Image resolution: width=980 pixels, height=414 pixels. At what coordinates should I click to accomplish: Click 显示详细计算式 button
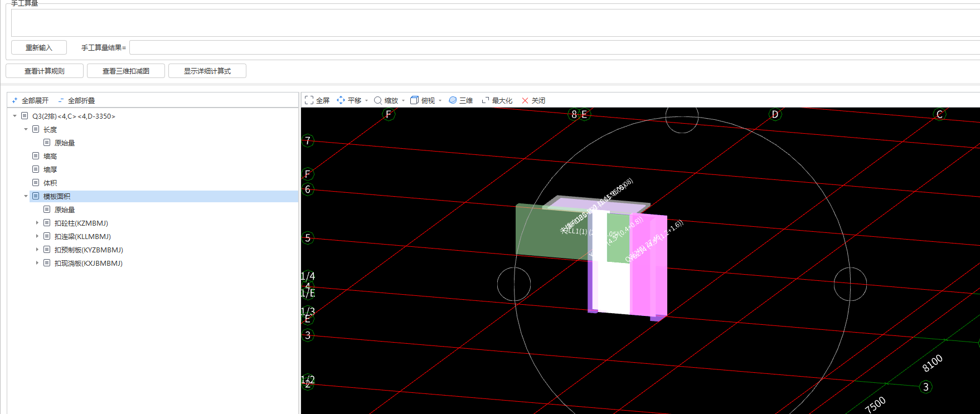[x=207, y=71]
